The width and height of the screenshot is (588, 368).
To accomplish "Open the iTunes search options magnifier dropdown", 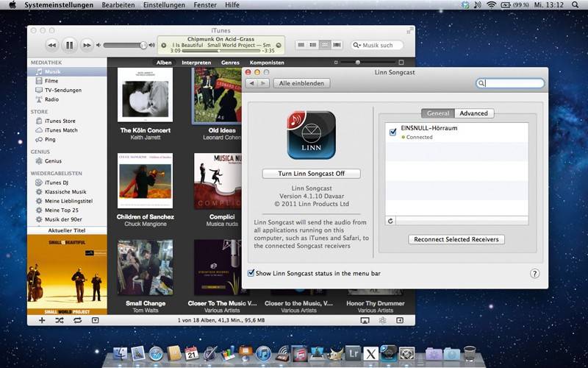I will point(357,45).
